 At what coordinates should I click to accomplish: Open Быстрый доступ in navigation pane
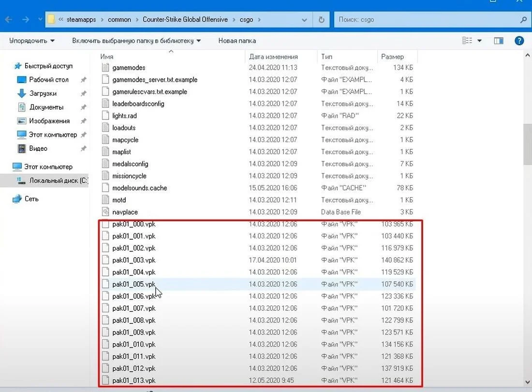coord(48,66)
